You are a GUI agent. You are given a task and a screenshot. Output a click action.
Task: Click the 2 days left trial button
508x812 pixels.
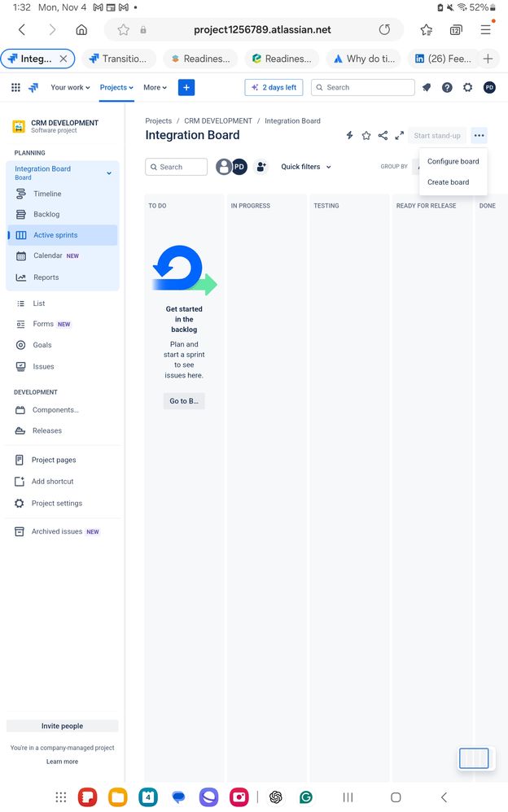point(274,88)
